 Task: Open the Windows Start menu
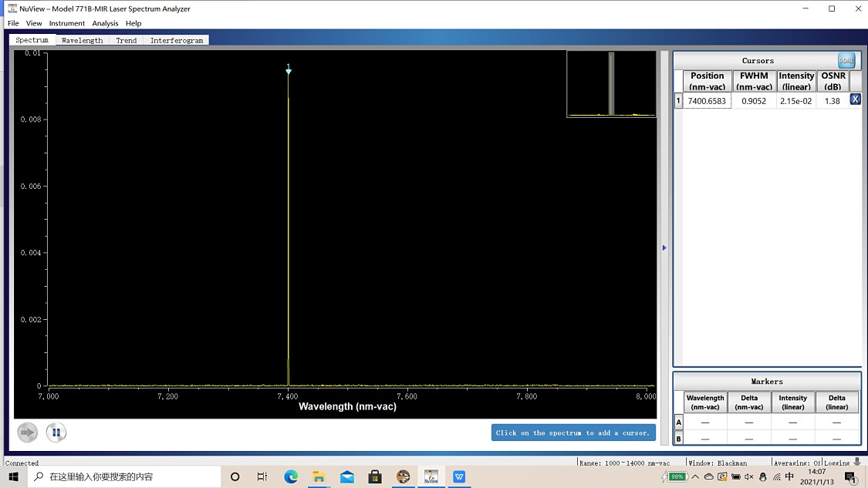[x=13, y=476]
